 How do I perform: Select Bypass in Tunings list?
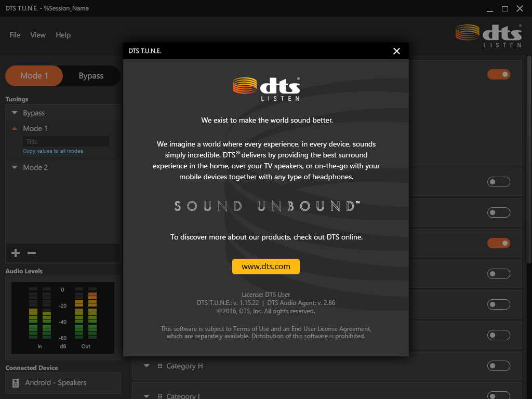[x=34, y=113]
